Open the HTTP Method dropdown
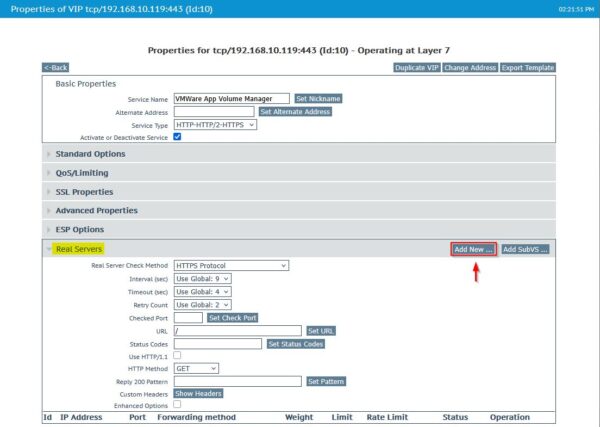The width and height of the screenshot is (600, 427). pyautogui.click(x=196, y=368)
